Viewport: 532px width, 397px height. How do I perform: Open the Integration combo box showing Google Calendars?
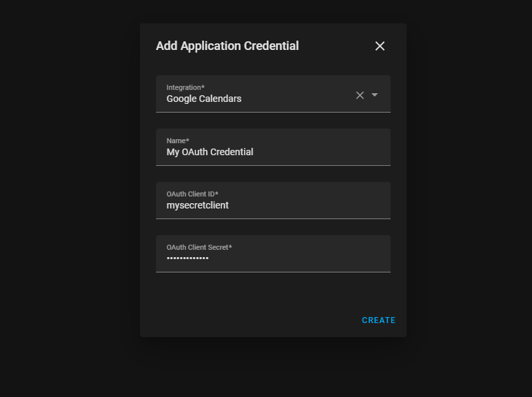273,94
